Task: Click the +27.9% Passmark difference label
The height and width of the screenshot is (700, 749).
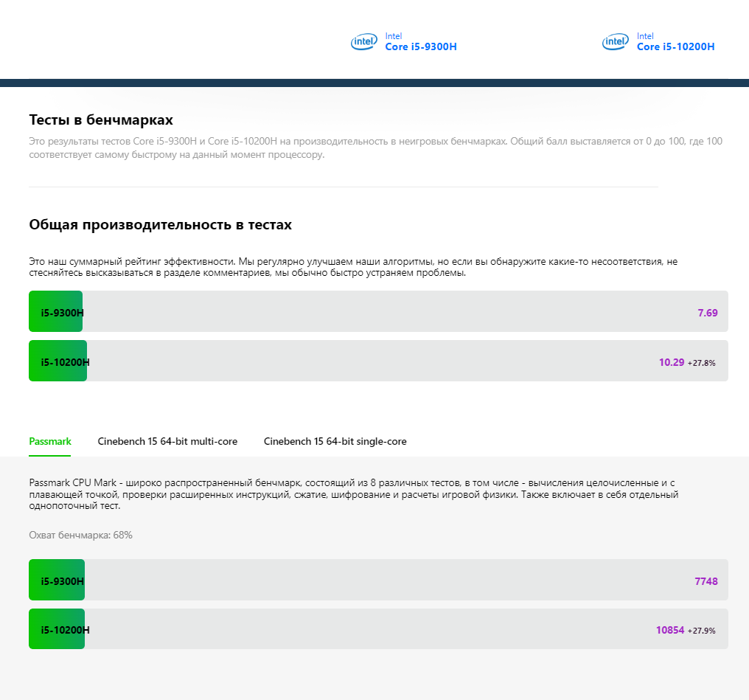Action: pyautogui.click(x=702, y=631)
